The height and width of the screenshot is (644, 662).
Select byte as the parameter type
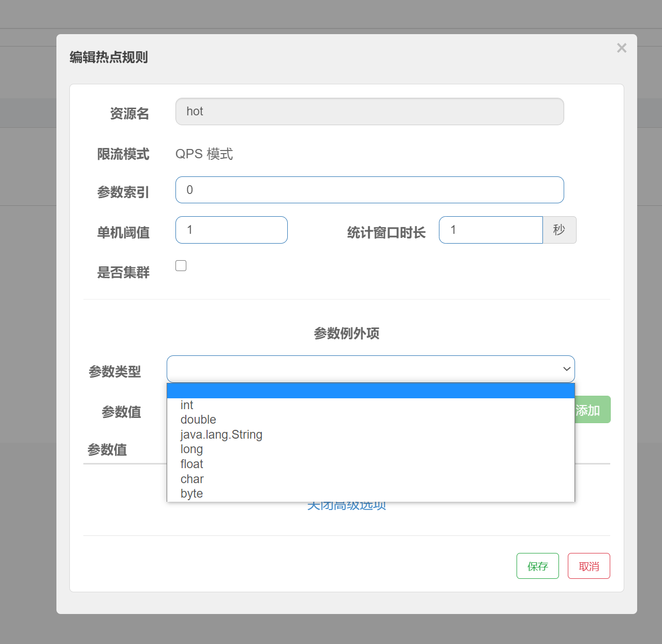click(x=192, y=493)
